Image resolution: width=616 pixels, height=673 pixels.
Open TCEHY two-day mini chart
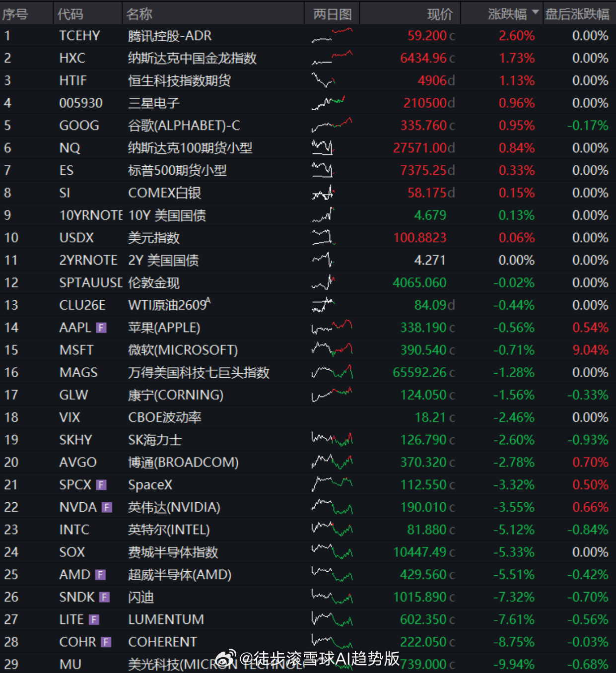tap(332, 36)
